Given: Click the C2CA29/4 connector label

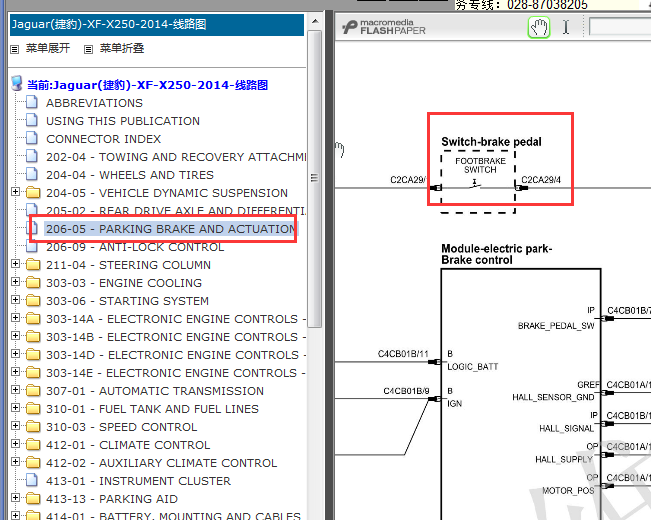Looking at the screenshot, I should (x=541, y=180).
